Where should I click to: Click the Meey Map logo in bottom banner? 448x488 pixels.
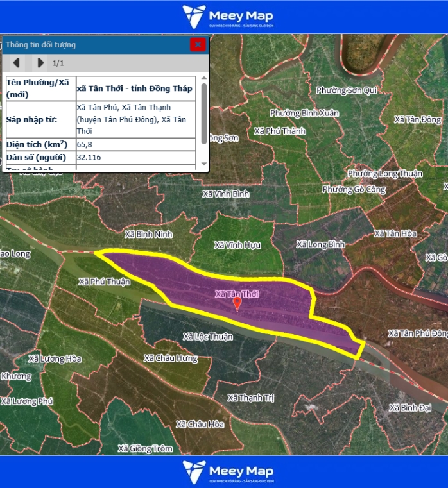[228, 471]
